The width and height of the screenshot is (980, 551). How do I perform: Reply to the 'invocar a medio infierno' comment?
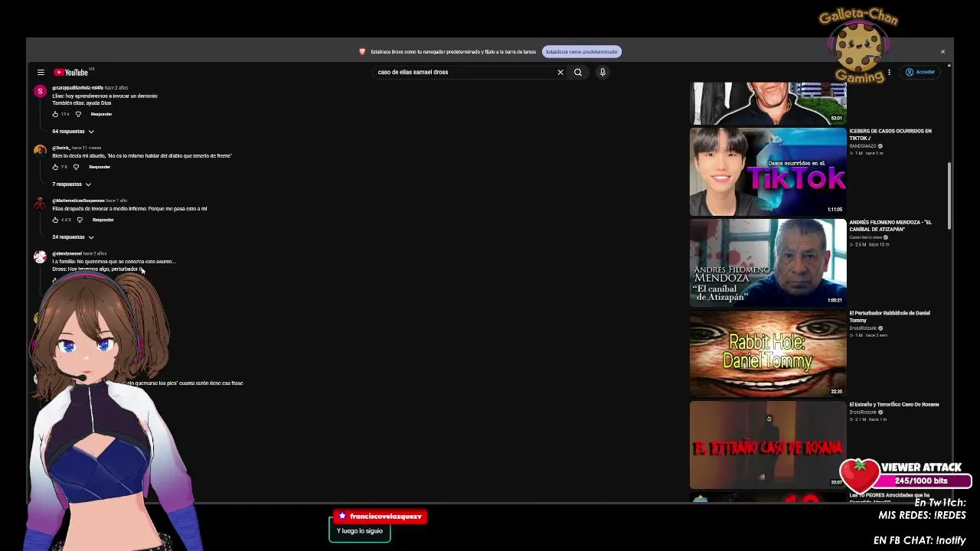tap(103, 220)
